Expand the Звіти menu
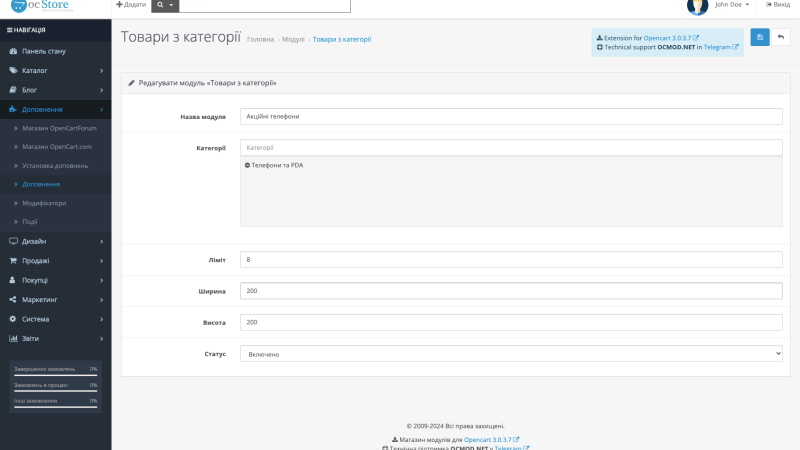This screenshot has height=450, width=800. click(x=56, y=338)
